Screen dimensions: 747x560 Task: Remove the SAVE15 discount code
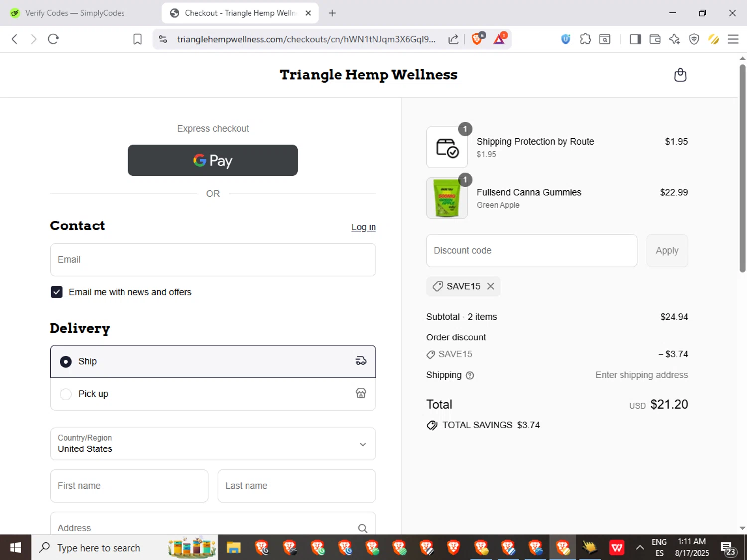click(x=491, y=286)
